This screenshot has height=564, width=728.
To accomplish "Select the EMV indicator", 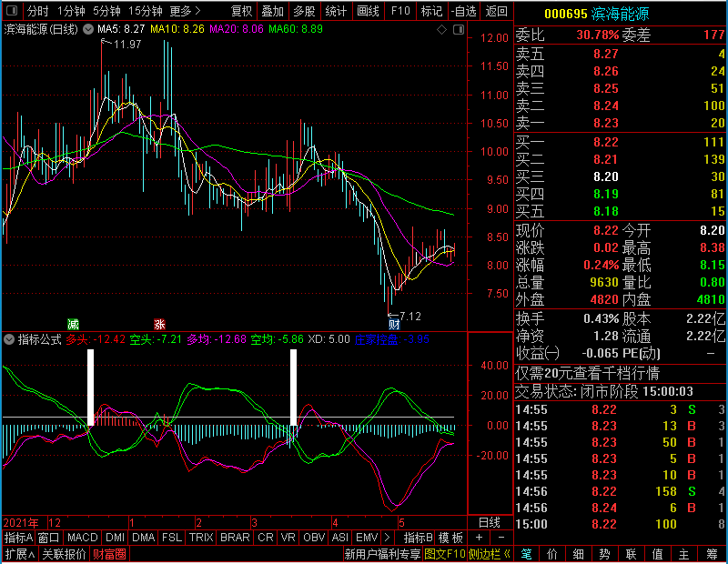I will [x=367, y=538].
